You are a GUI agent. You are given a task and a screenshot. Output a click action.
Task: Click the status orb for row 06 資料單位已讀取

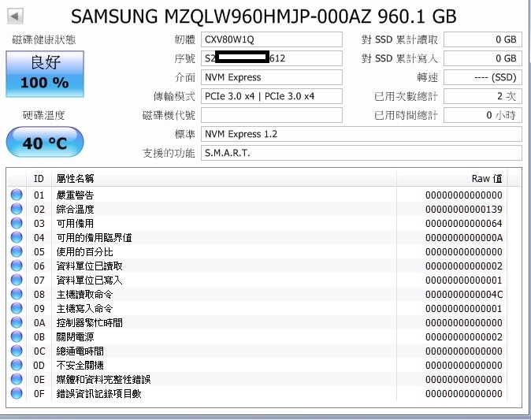(17, 266)
